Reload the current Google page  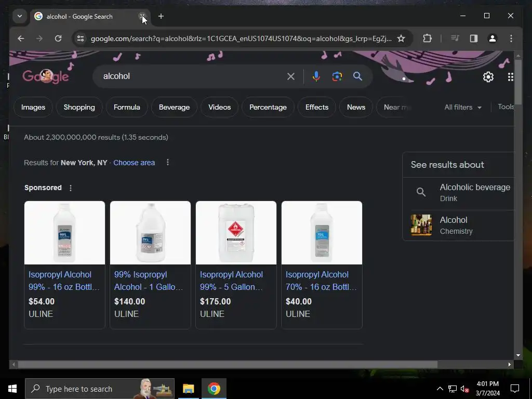pyautogui.click(x=58, y=38)
